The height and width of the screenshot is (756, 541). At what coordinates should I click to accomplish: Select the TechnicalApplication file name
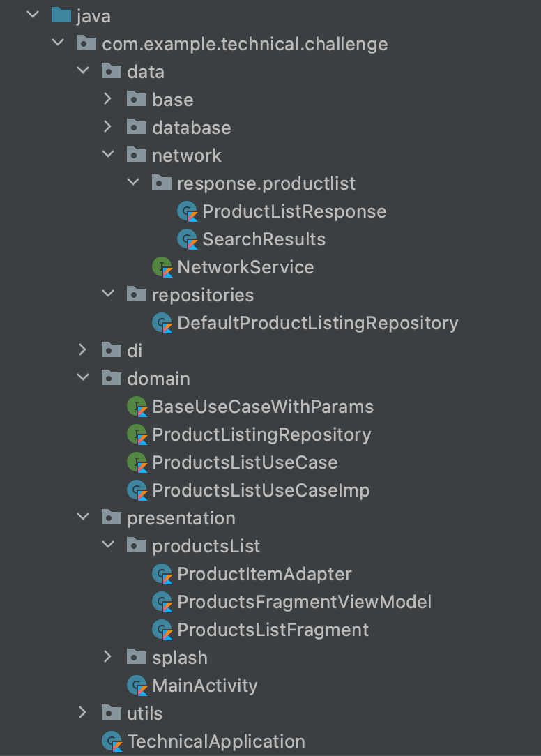click(216, 742)
